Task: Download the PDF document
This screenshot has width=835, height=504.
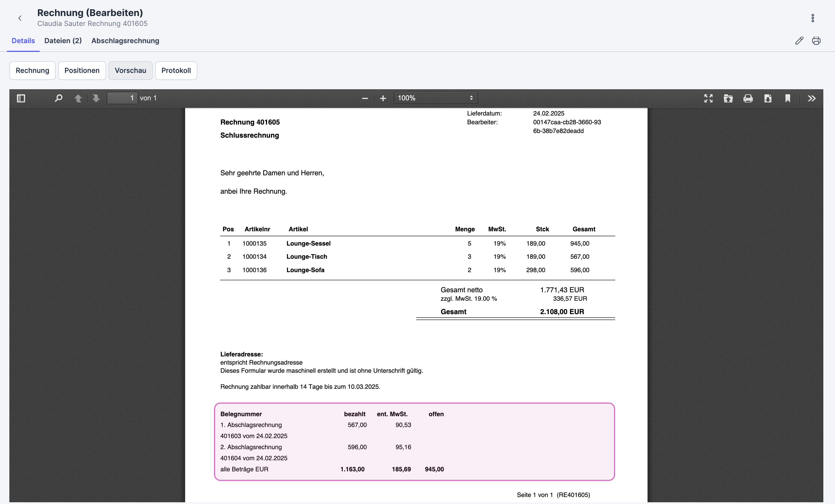Action: [x=768, y=98]
